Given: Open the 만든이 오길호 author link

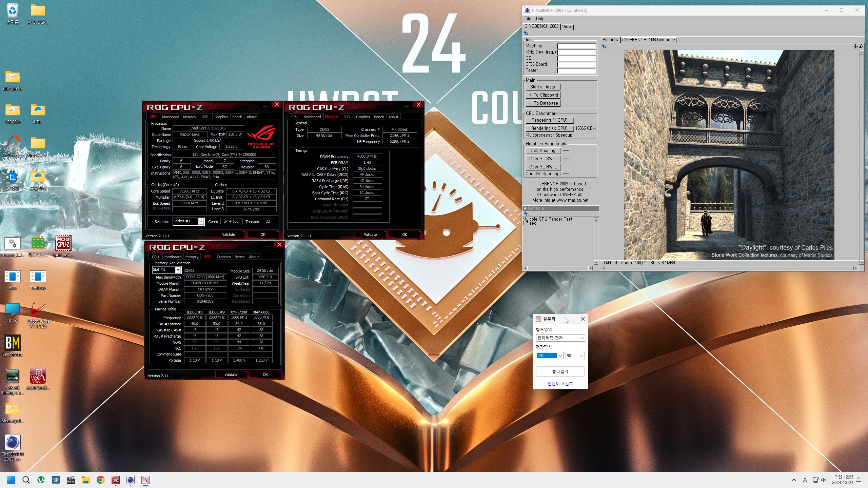Looking at the screenshot, I should (560, 384).
